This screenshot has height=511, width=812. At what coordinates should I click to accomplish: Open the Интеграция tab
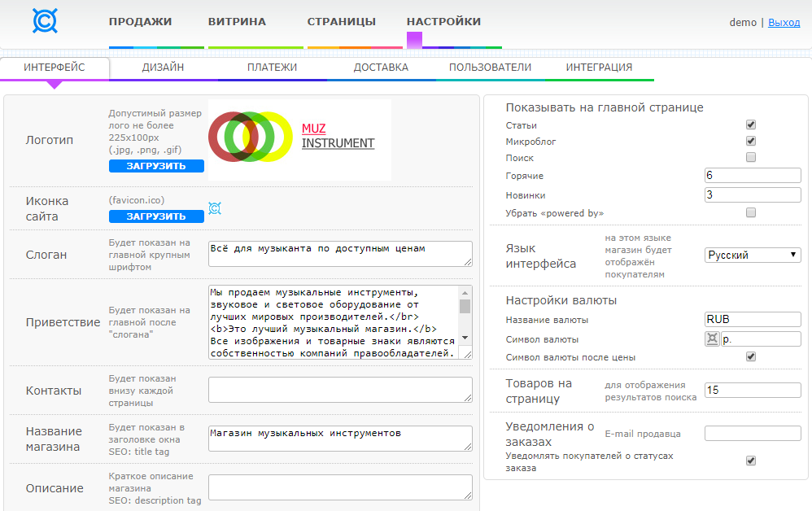[599, 68]
